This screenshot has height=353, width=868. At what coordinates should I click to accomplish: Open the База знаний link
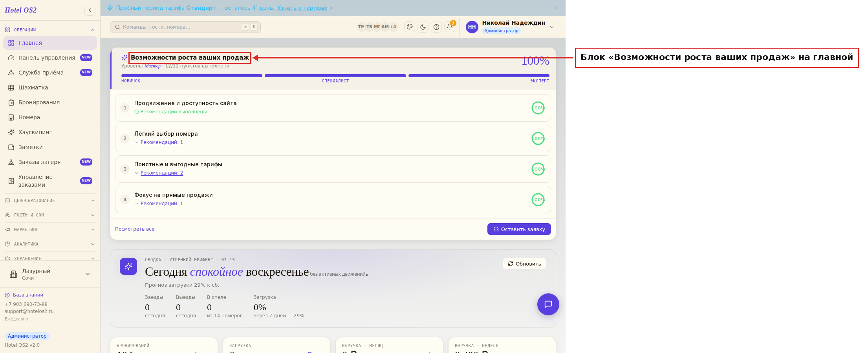click(x=28, y=295)
